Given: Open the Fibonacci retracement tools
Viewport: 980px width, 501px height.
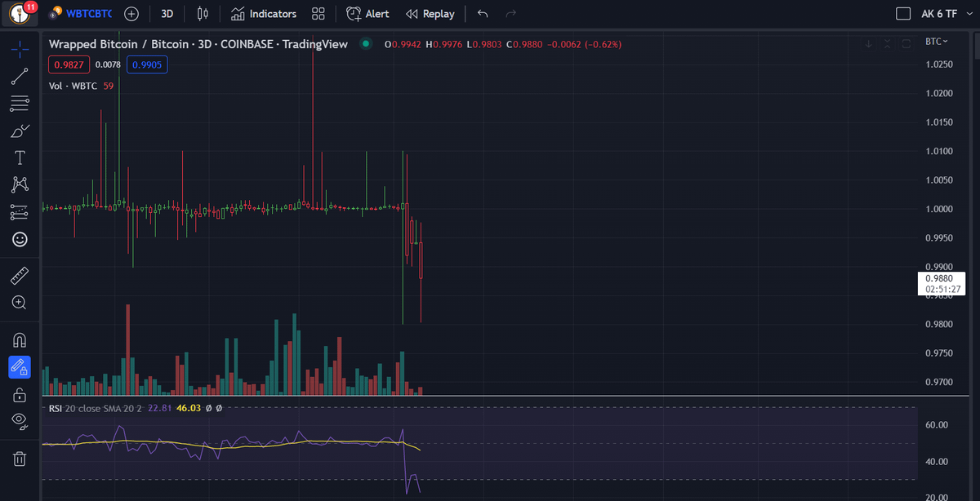Looking at the screenshot, I should tap(20, 104).
